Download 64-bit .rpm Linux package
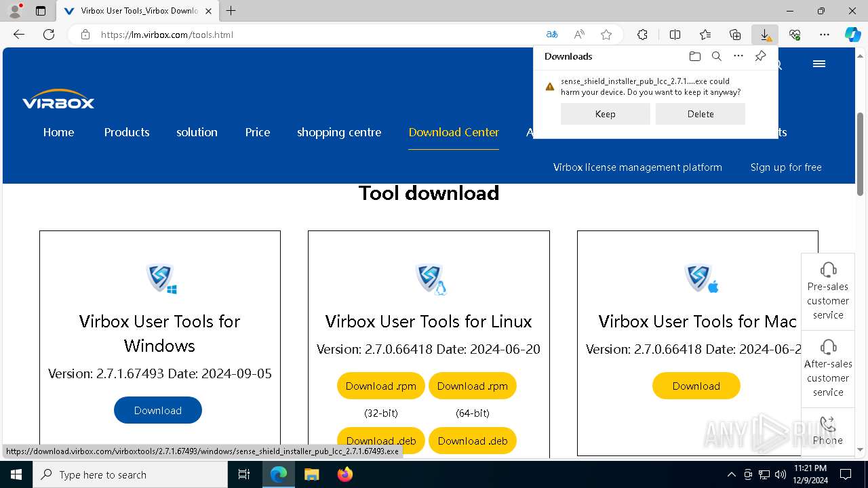 point(473,386)
